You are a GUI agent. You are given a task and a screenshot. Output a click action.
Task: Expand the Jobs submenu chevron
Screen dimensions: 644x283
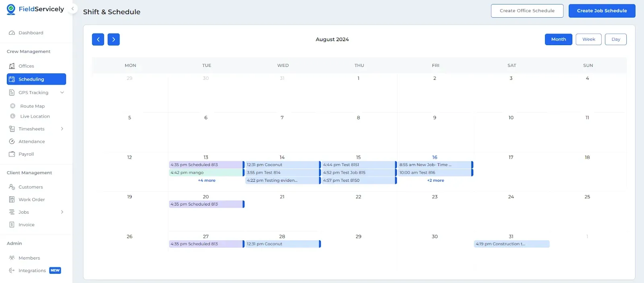click(62, 212)
